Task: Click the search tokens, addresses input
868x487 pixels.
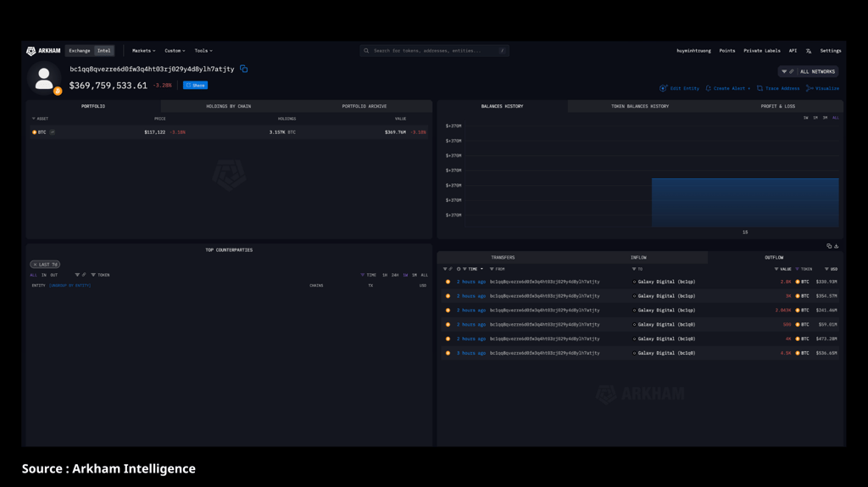Action: tap(435, 51)
